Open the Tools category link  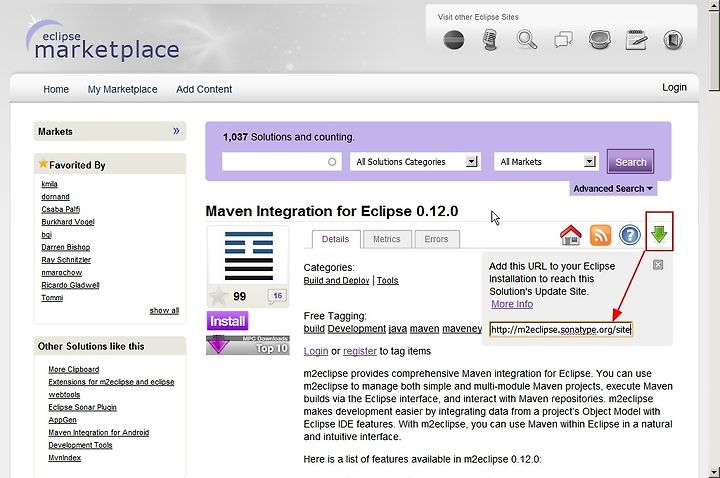click(388, 281)
